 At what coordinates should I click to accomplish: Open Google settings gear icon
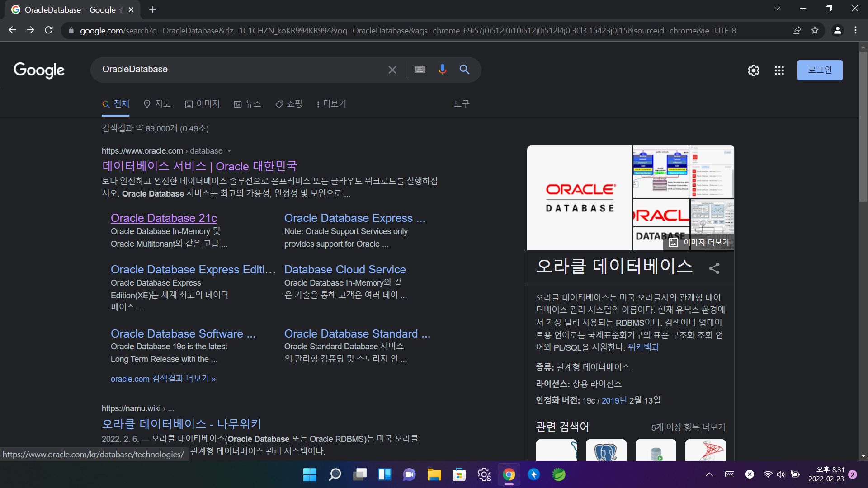click(753, 70)
